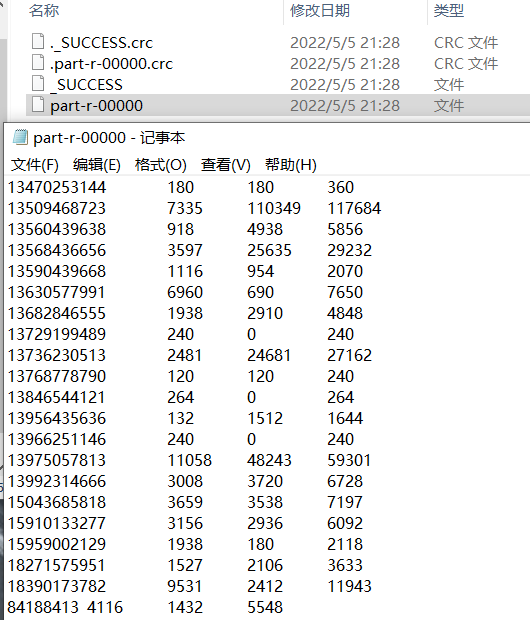The image size is (530, 620).
Task: Click the date of the _SUCCESS file
Action: (x=345, y=85)
